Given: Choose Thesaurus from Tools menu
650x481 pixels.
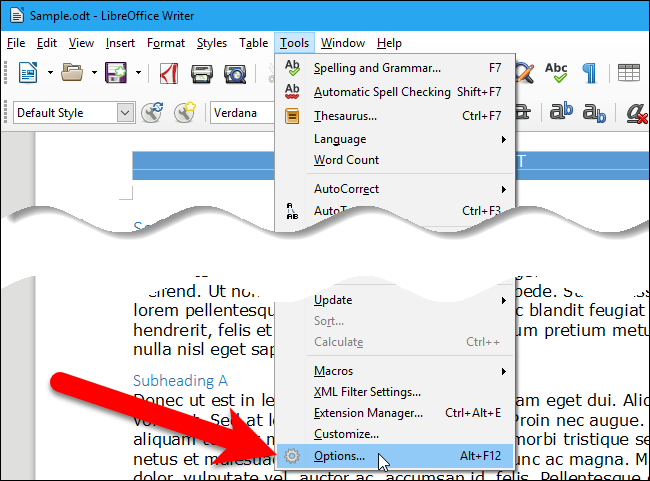Looking at the screenshot, I should [x=395, y=116].
